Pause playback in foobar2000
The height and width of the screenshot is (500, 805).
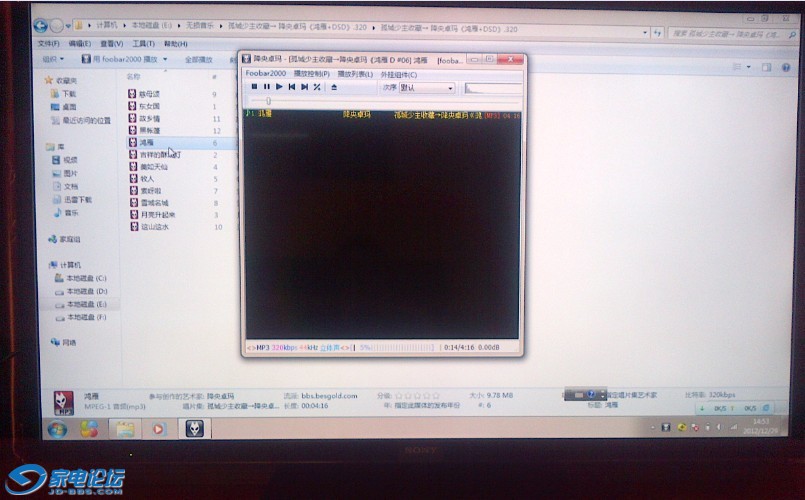267,87
